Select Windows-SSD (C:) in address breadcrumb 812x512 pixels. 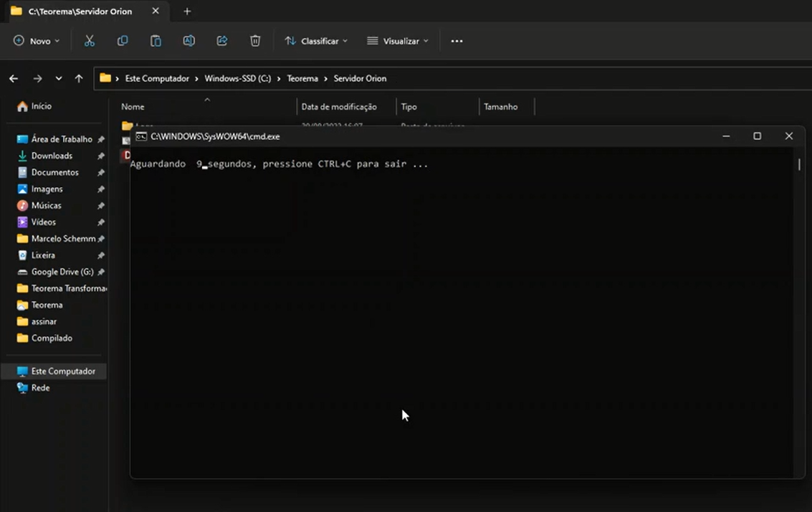pyautogui.click(x=238, y=79)
